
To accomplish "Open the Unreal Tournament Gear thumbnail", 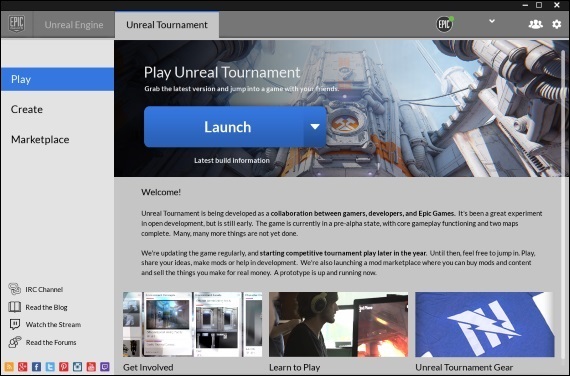I will coord(485,324).
